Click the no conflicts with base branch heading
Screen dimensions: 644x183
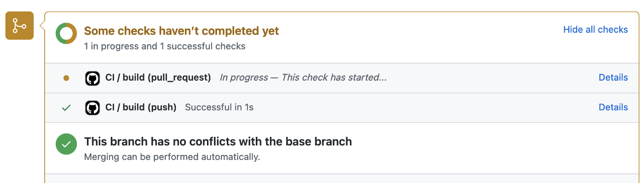point(218,142)
